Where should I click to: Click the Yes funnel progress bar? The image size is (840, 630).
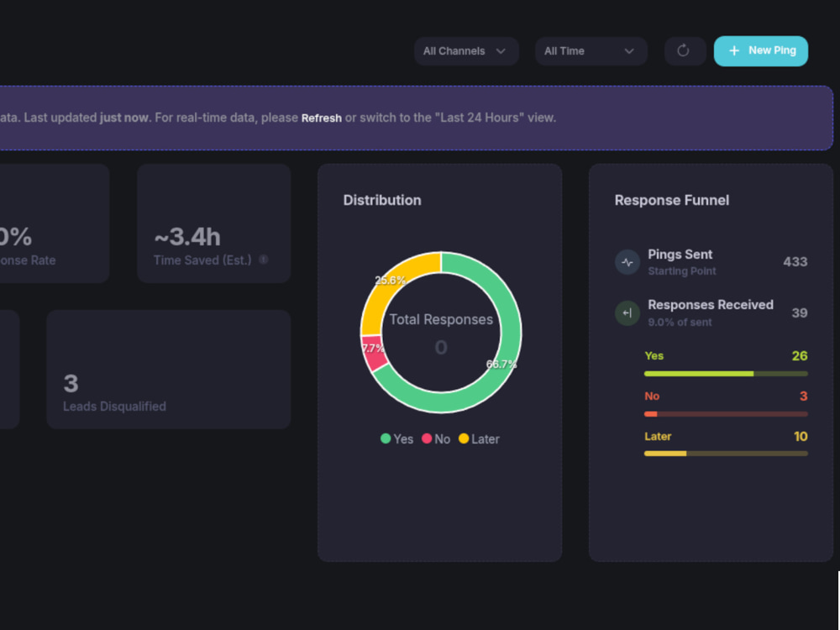coord(726,374)
